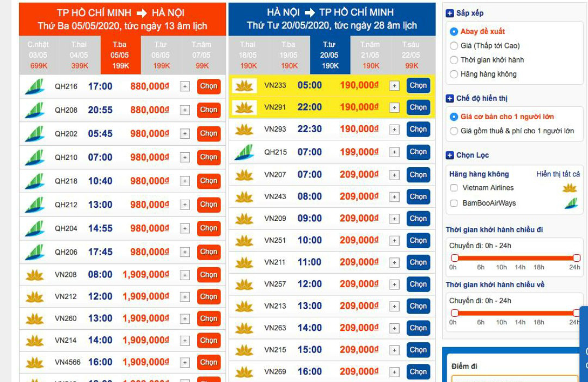This screenshot has height=382, width=588.
Task: Expand details of flight QH208 20:55
Action: coord(185,110)
